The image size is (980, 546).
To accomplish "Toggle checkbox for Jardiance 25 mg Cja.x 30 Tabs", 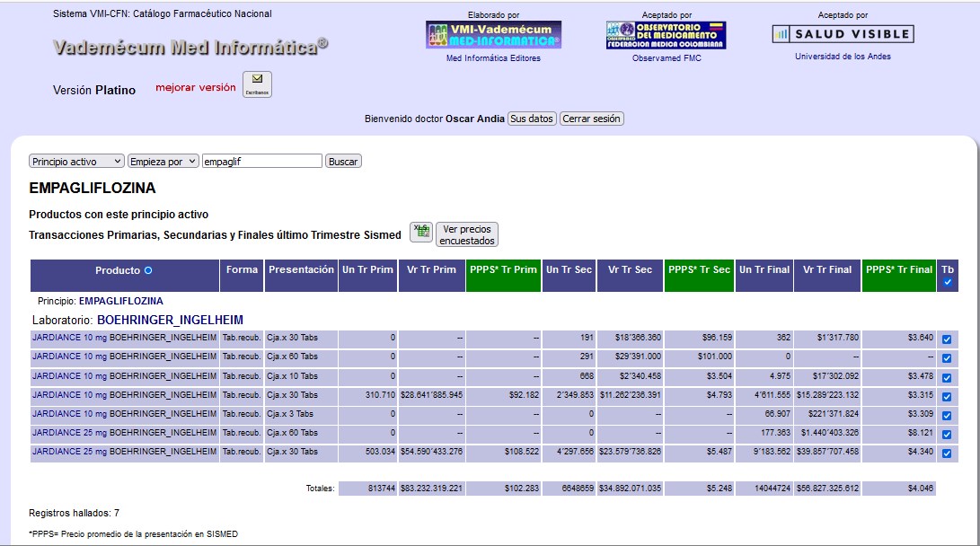I will click(x=947, y=454).
